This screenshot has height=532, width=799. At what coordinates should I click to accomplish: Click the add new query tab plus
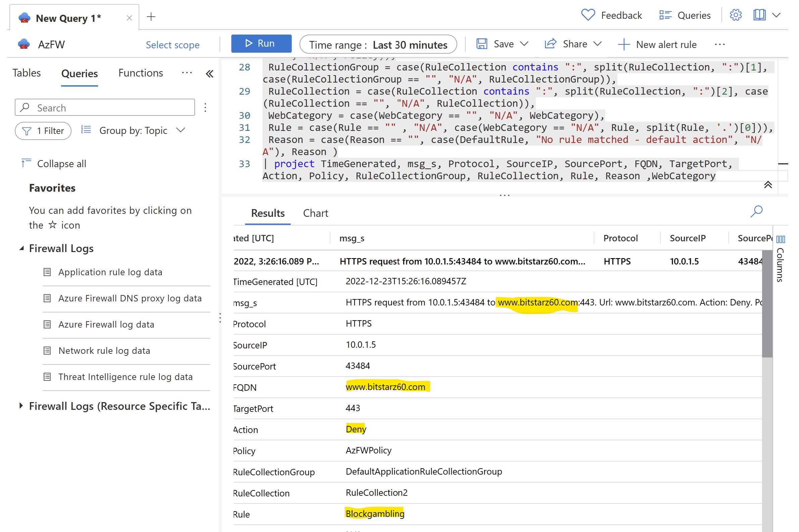(151, 17)
